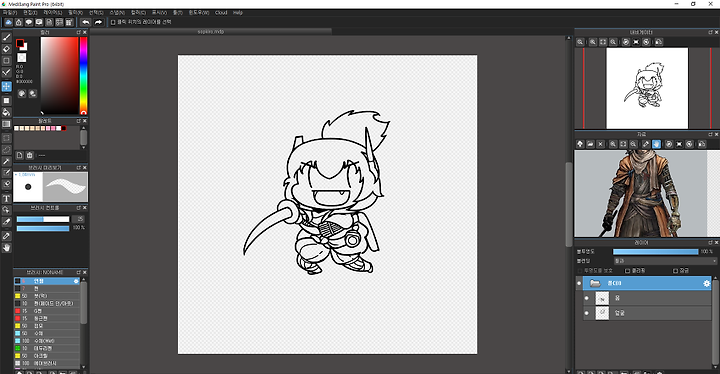Adjust the layer opacity slider
The height and width of the screenshot is (374, 720).
[x=656, y=252]
